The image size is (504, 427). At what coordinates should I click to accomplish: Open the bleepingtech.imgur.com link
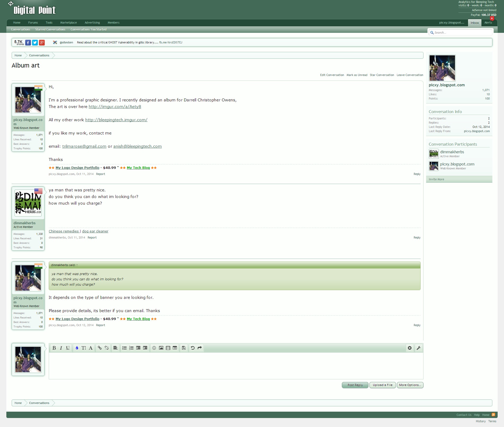116,120
